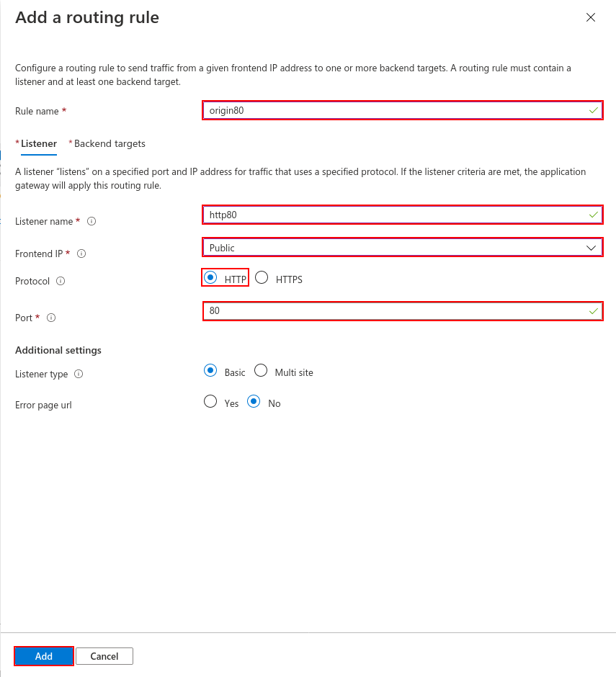The width and height of the screenshot is (616, 677).
Task: Click the info icon beside Frontend IP
Action: [81, 254]
